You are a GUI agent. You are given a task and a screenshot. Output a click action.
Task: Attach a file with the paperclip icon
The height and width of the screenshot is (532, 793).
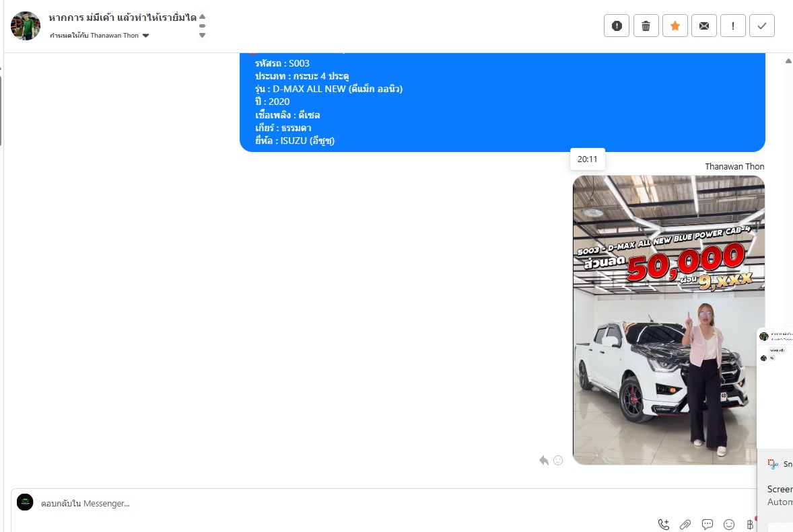point(685,525)
